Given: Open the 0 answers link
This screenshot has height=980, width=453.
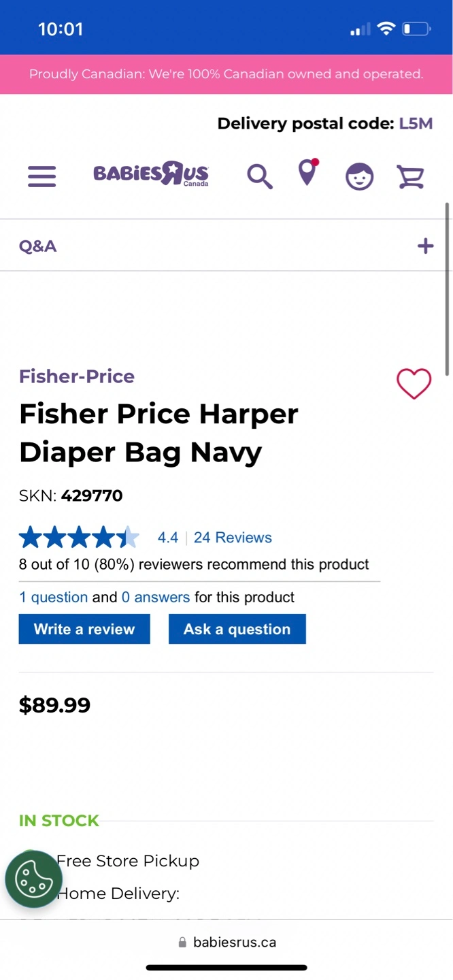Looking at the screenshot, I should (156, 598).
